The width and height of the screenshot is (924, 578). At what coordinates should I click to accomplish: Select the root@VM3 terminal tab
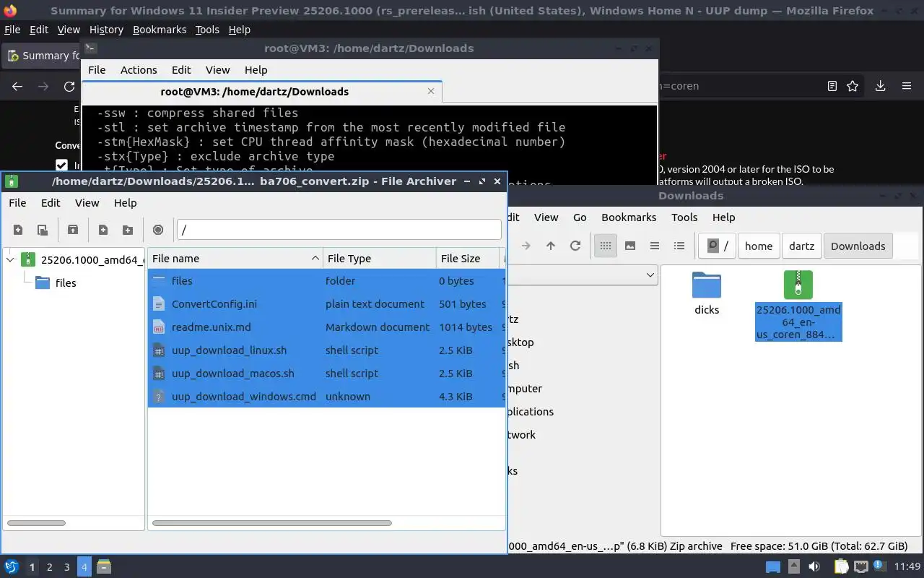(x=255, y=92)
